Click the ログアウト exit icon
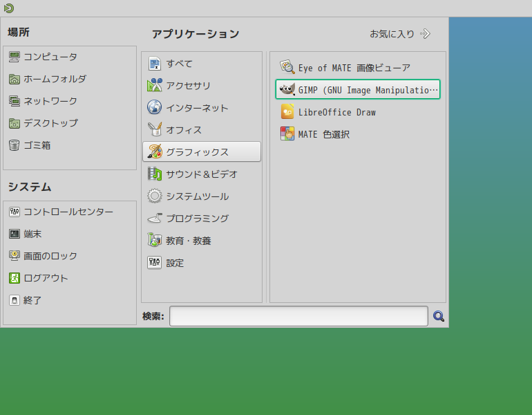 point(15,278)
